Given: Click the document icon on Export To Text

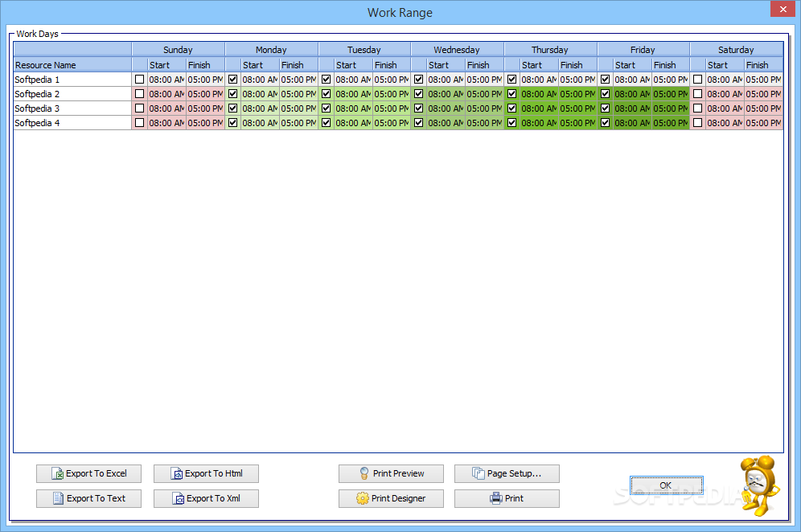Looking at the screenshot, I should [58, 498].
